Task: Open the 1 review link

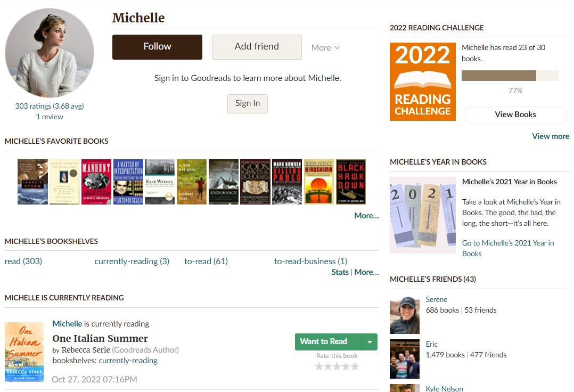Action: [x=50, y=117]
